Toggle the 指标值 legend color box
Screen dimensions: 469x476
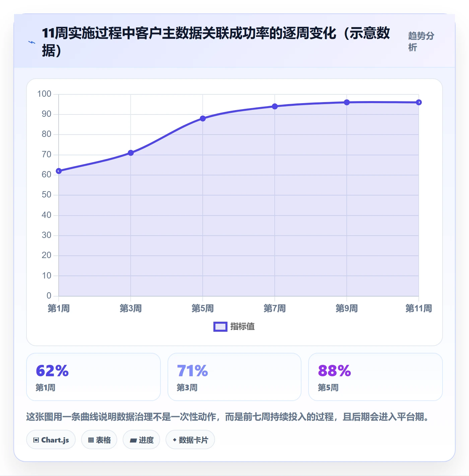[220, 327]
